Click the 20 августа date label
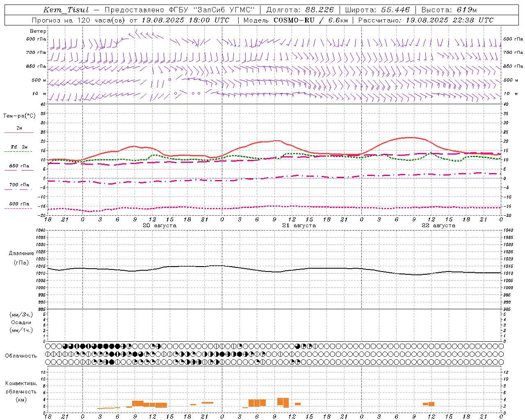 (160, 226)
